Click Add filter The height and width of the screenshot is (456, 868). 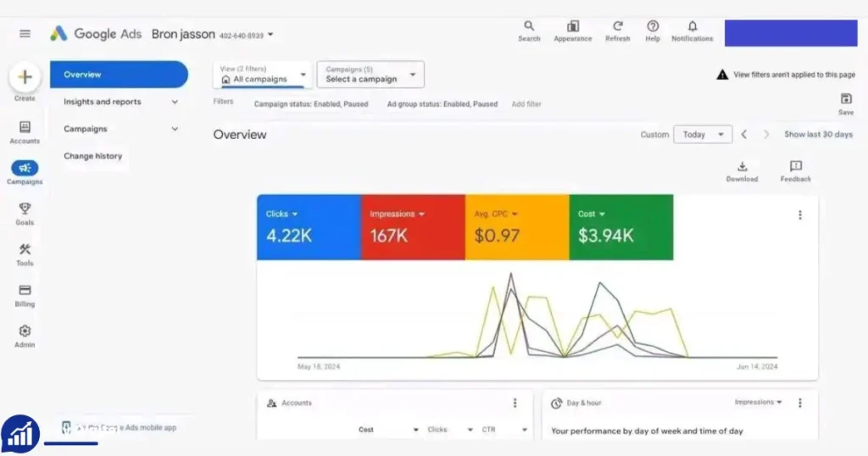(x=526, y=104)
